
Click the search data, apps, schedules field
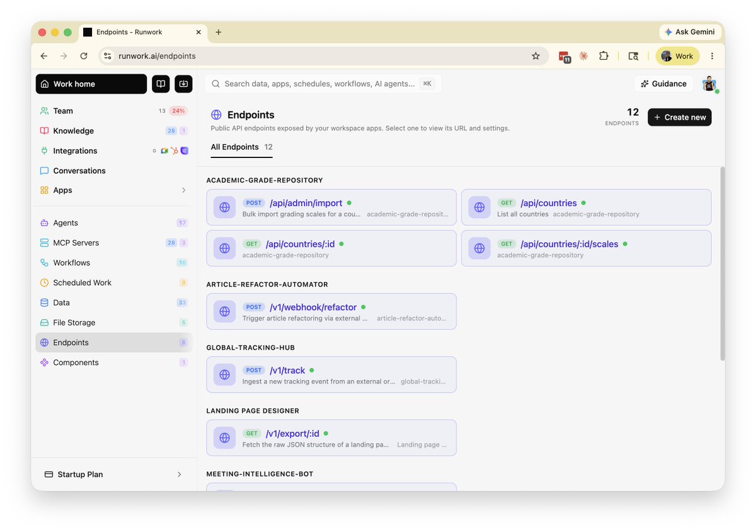point(323,84)
